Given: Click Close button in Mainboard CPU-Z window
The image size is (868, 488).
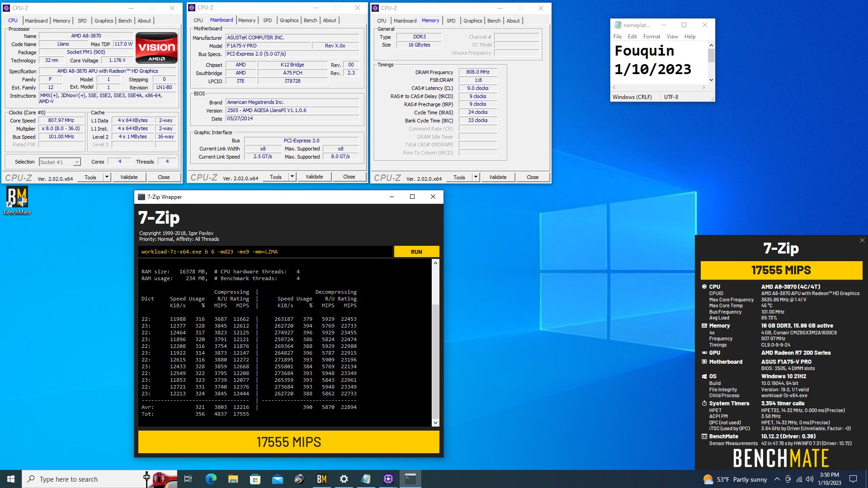Looking at the screenshot, I should click(x=349, y=177).
